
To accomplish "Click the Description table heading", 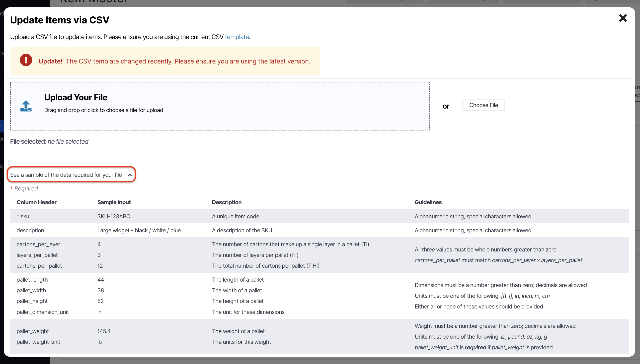I will [227, 202].
